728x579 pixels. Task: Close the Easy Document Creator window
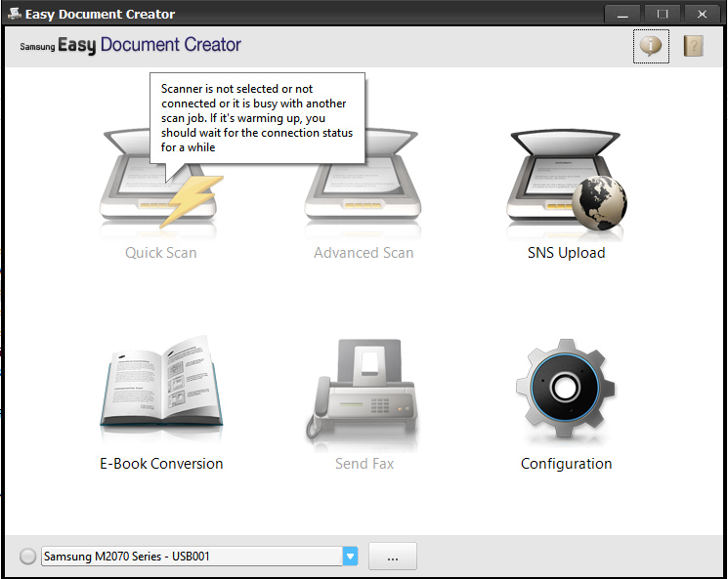[702, 15]
